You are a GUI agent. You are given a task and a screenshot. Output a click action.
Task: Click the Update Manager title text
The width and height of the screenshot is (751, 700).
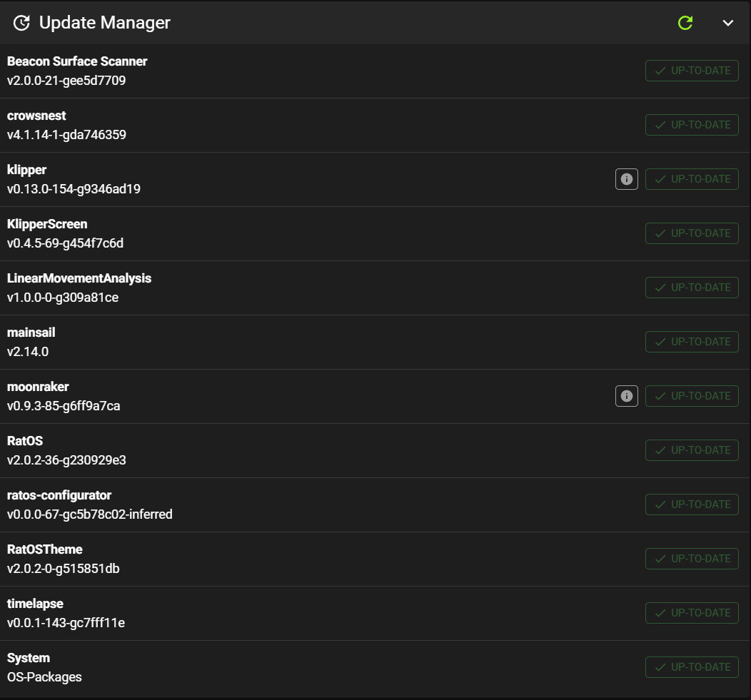click(104, 23)
